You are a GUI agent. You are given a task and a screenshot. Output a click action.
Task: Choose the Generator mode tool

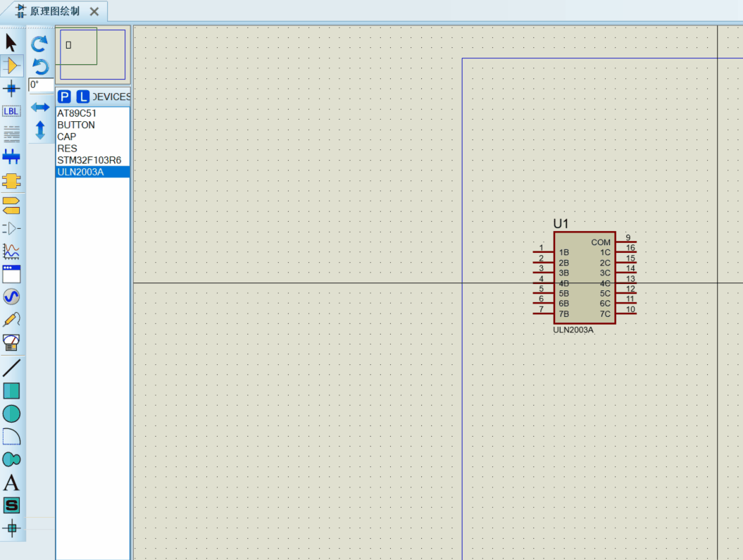click(11, 297)
